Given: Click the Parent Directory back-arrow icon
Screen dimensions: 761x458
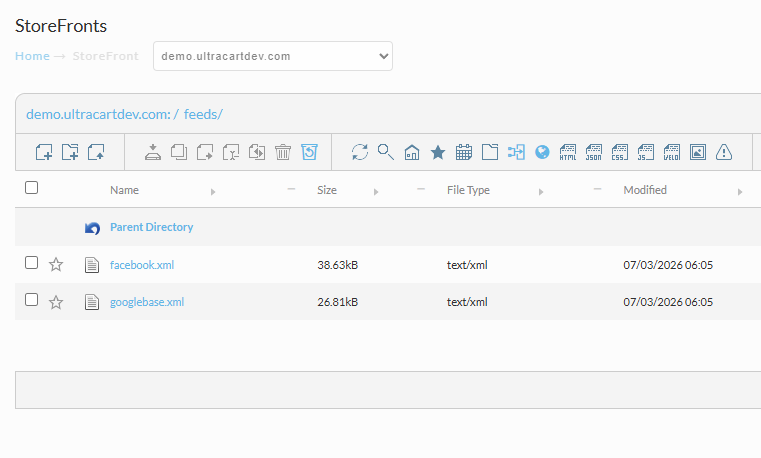Looking at the screenshot, I should click(x=92, y=228).
